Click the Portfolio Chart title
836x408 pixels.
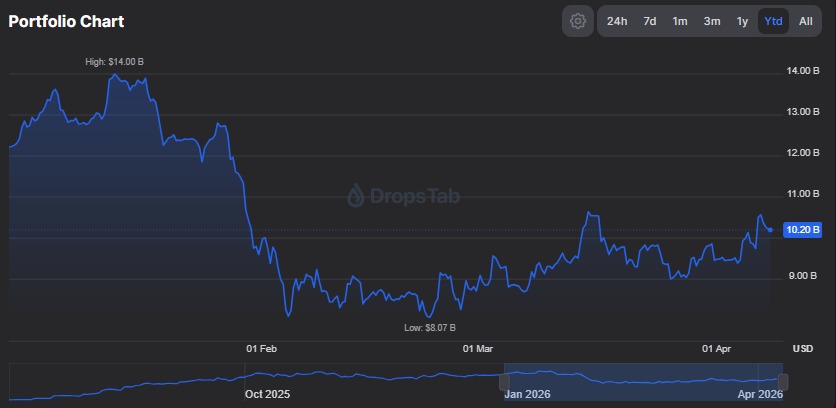pyautogui.click(x=67, y=21)
